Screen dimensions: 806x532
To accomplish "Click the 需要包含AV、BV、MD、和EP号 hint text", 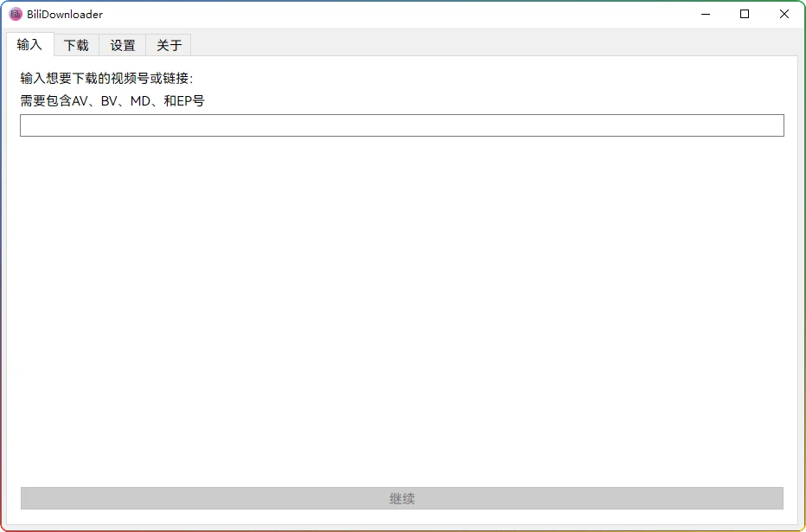I will [x=112, y=100].
